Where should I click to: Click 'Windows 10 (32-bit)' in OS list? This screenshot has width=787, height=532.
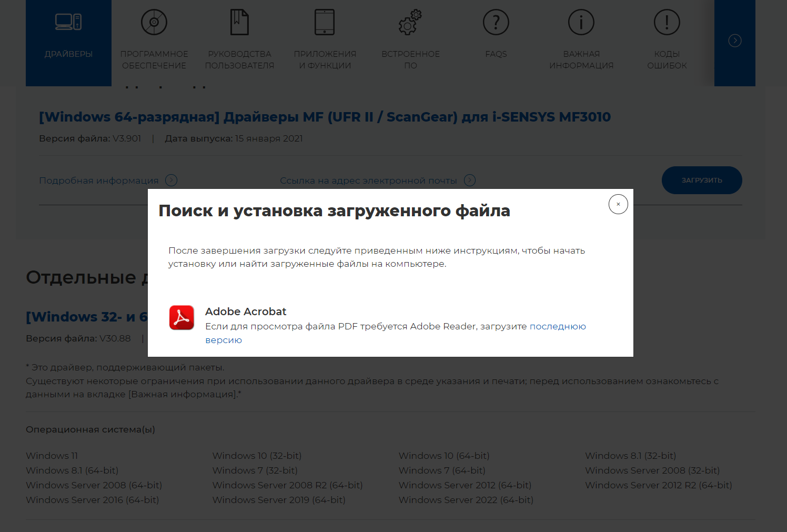click(257, 456)
